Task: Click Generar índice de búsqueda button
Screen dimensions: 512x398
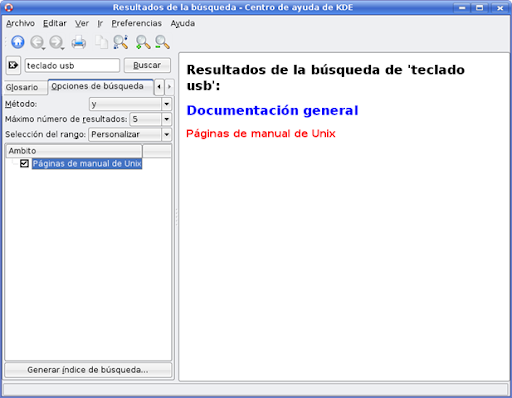Action: 88,370
